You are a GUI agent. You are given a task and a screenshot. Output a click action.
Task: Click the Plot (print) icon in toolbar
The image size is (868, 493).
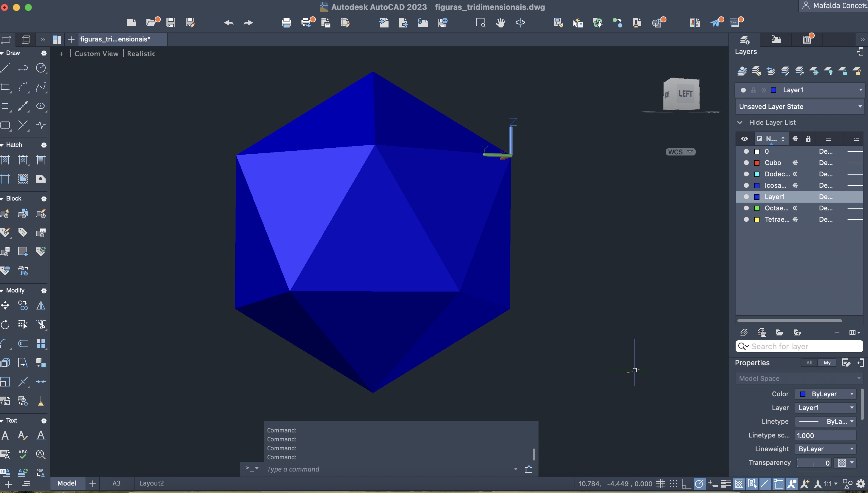(286, 23)
